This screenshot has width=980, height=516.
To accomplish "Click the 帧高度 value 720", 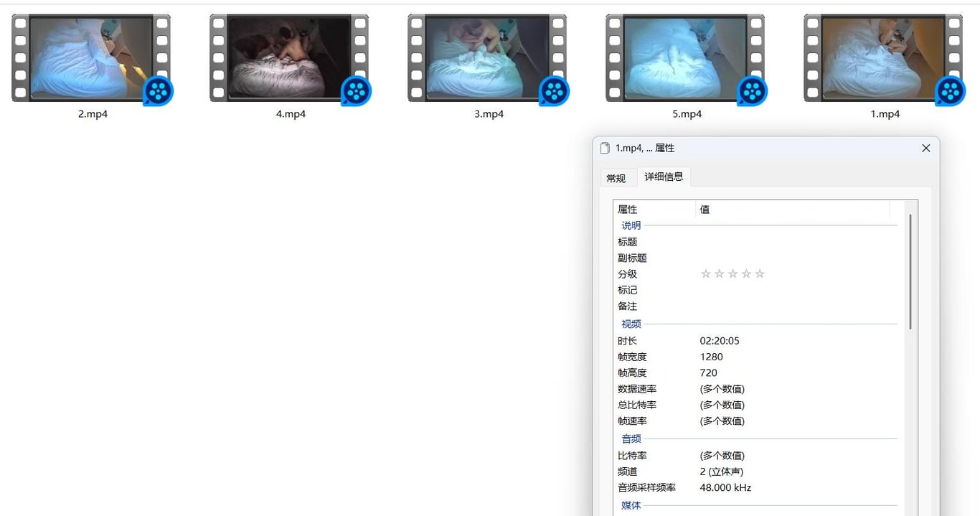I will coord(708,372).
